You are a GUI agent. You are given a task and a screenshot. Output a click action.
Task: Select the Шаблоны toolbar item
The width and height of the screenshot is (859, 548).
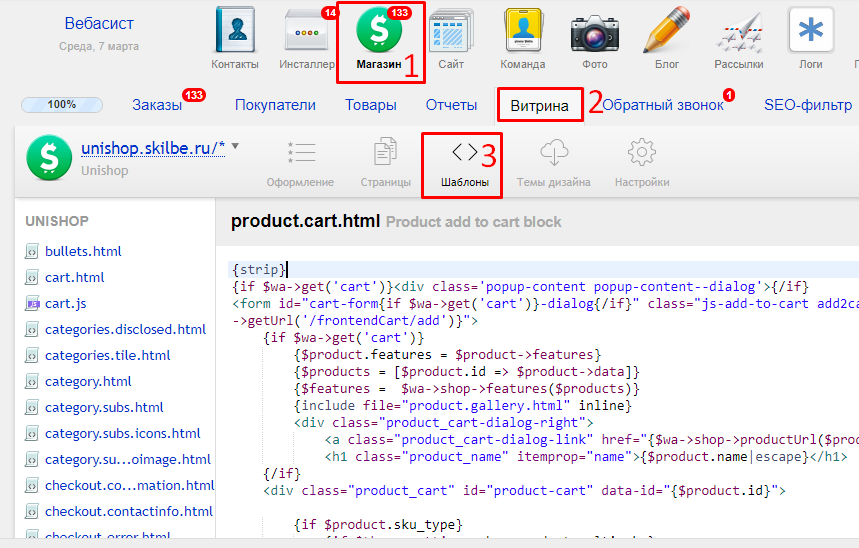point(464,163)
